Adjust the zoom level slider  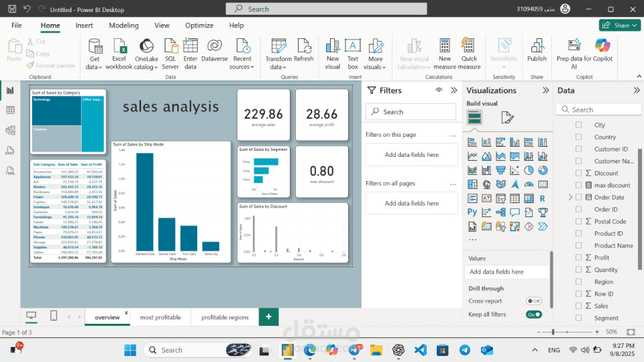pyautogui.click(x=553, y=332)
